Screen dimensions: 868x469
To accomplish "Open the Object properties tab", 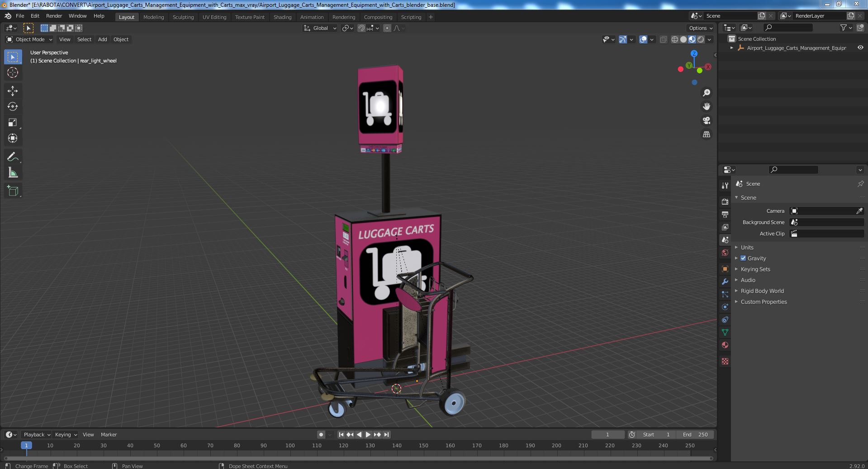I will click(x=725, y=269).
